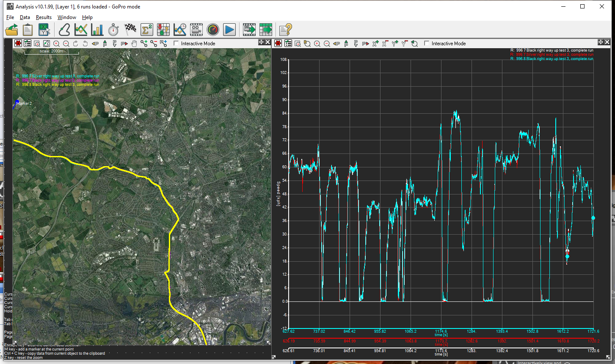Screen dimensions: 615x364
Task: Select zoom-to-box tool in graph toolbar
Action: click(298, 43)
